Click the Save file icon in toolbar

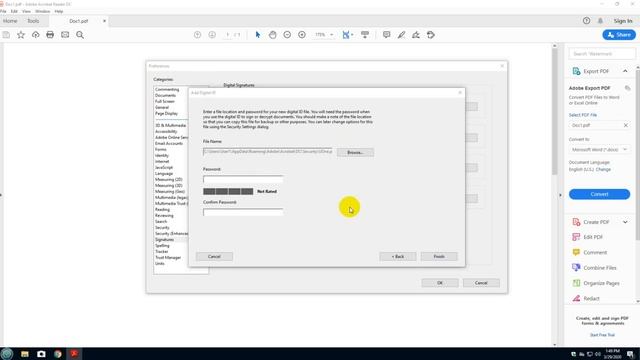(6, 35)
